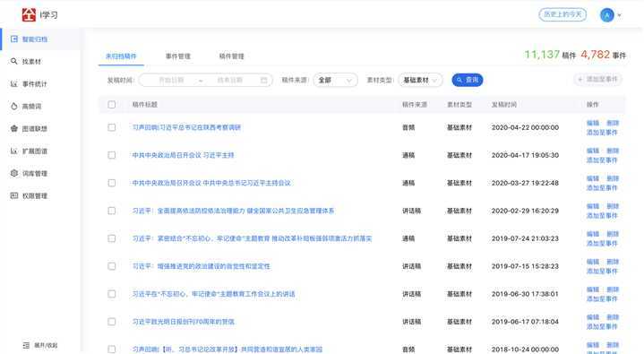
Task: Open the manuscript title dated 2019-06-30
Action: (213, 294)
